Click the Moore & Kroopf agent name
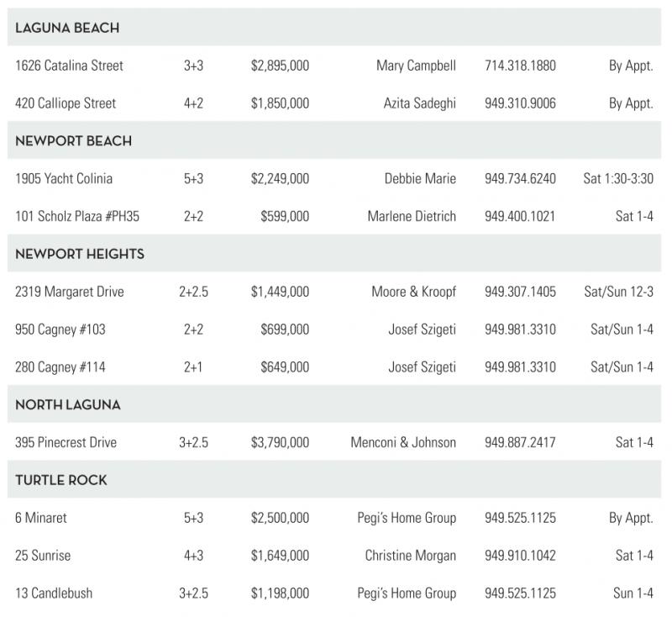Screen dimensions: 672x617 pyautogui.click(x=413, y=292)
